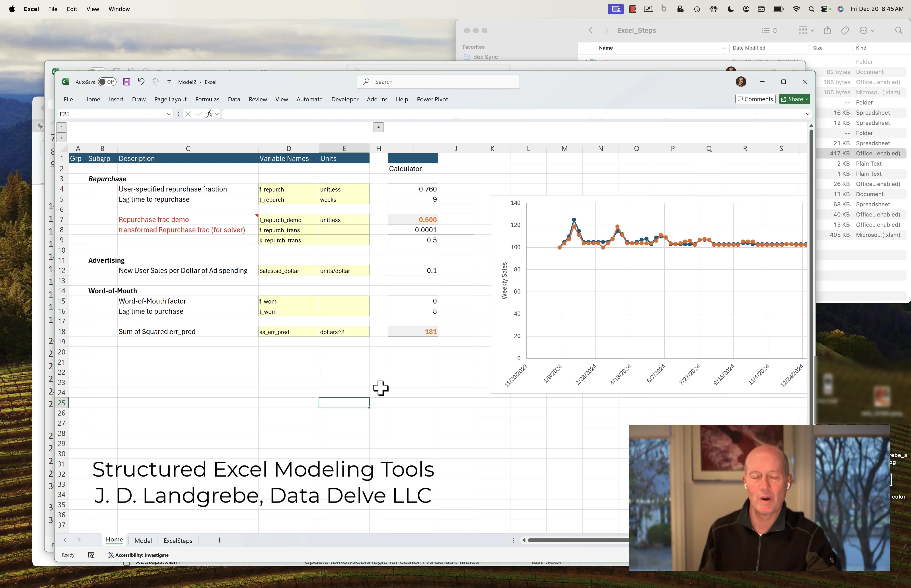The image size is (911, 588).
Task: Click the macro recording icon in the status bar
Action: [91, 555]
